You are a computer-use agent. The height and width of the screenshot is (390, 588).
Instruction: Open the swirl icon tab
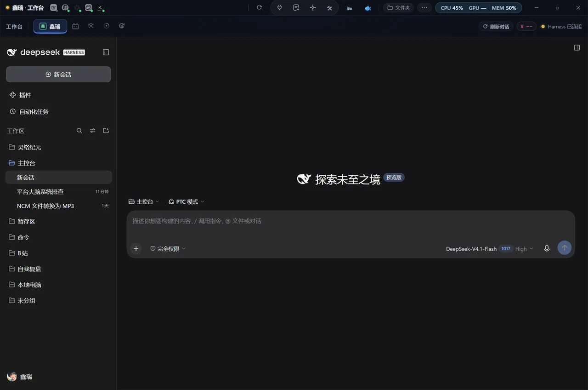[122, 26]
